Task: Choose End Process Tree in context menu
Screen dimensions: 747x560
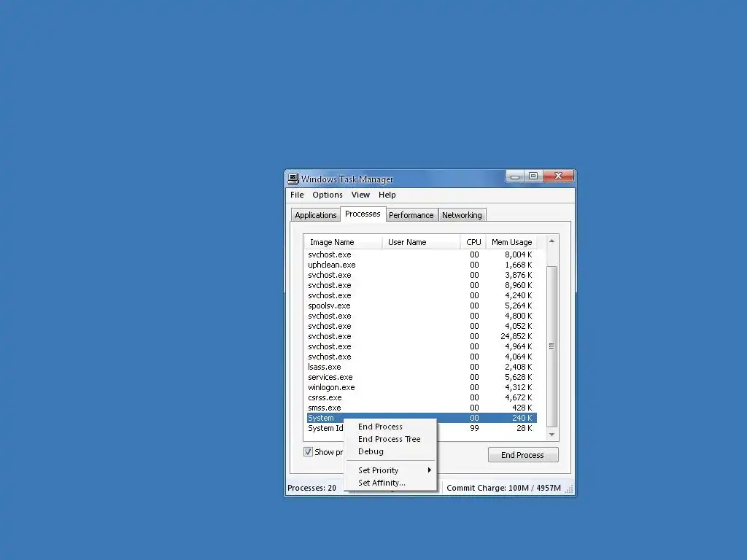Action: pyautogui.click(x=390, y=439)
